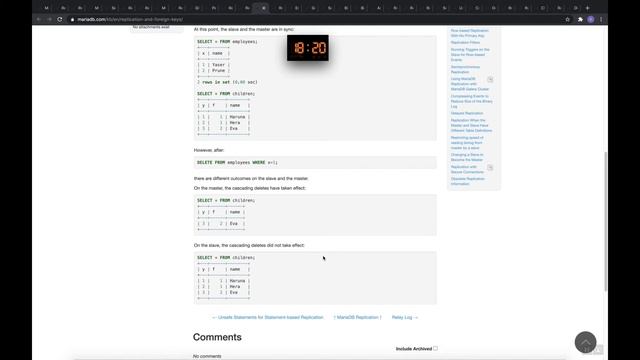The height and width of the screenshot is (360, 640).
Task: Open Compressing Events to Reduce Binary Log link
Action: pos(471,101)
